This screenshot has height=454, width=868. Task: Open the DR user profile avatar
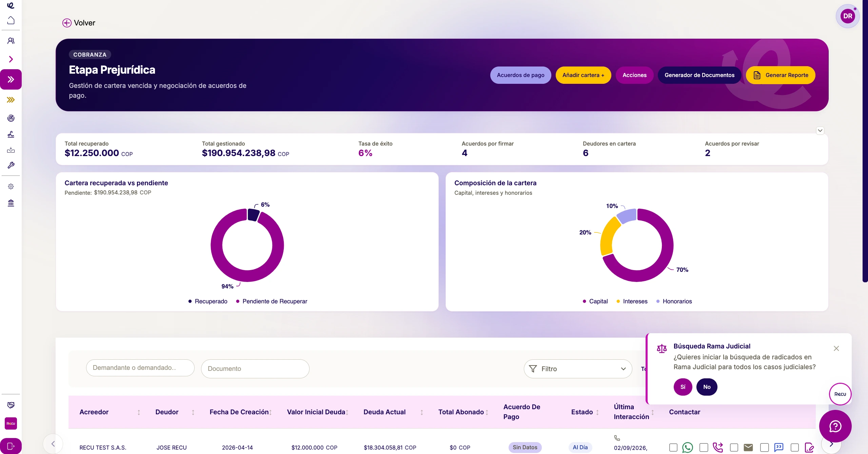point(848,16)
